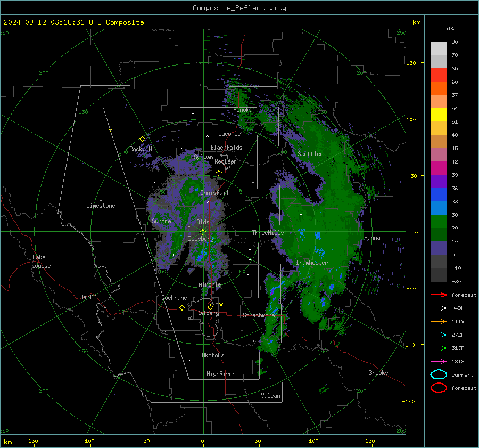Screen dimensions: 479x448
Task: Click the white plus marker north of Drumheller
Action: click(301, 214)
